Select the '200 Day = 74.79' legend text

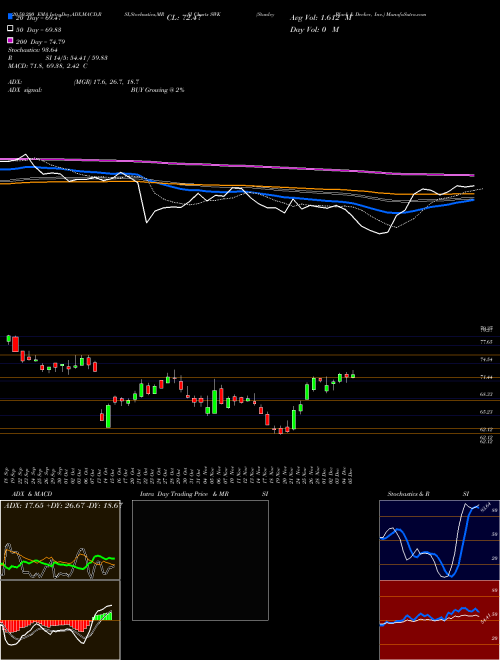coord(40,41)
